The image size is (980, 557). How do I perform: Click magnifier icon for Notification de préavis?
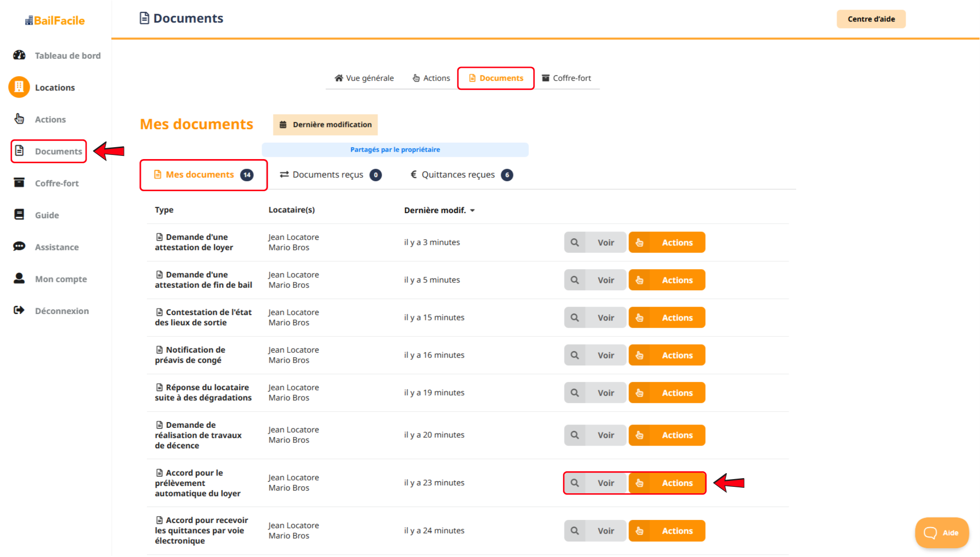coord(574,355)
